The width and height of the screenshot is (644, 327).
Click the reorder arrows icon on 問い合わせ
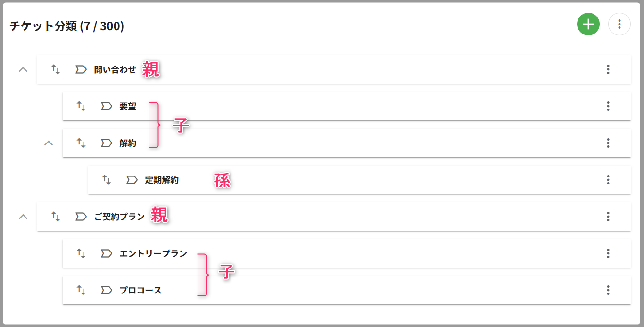(x=56, y=70)
